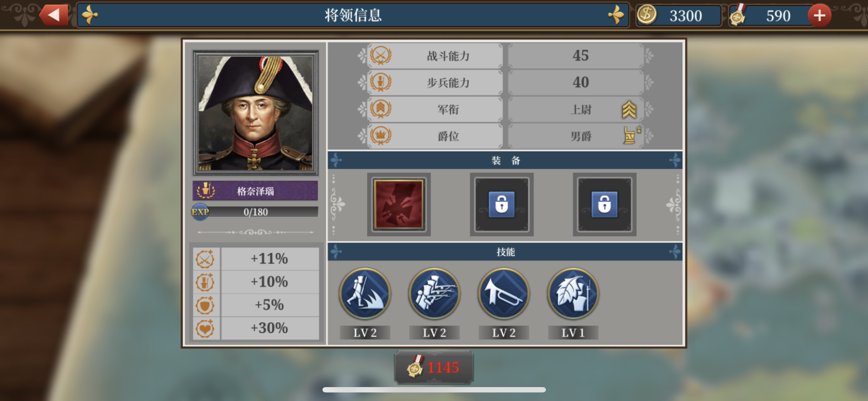Open the red flag equipment slot
This screenshot has height=401, width=868.
(399, 204)
